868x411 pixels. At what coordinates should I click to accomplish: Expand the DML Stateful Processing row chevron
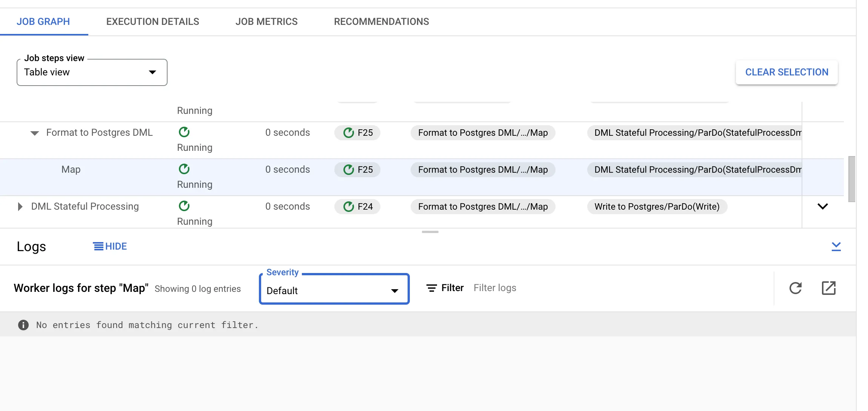click(x=822, y=206)
